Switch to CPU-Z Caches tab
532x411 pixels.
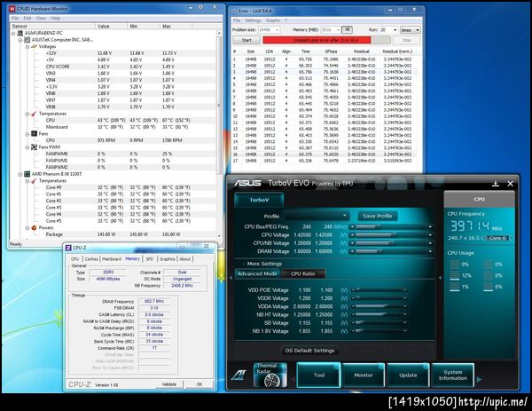pos(91,259)
